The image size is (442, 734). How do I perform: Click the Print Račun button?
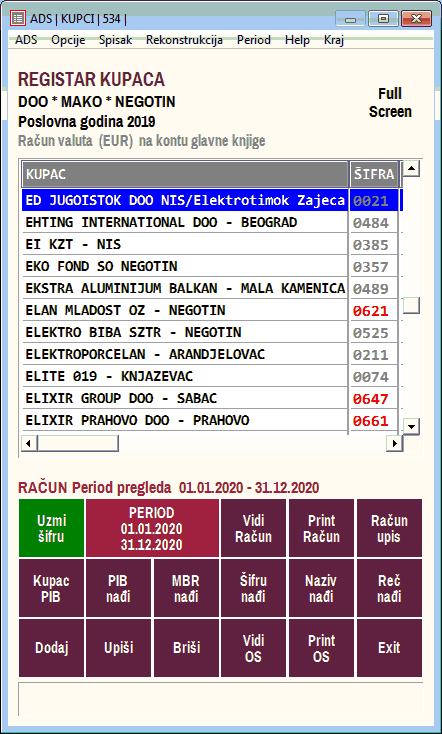pos(321,528)
